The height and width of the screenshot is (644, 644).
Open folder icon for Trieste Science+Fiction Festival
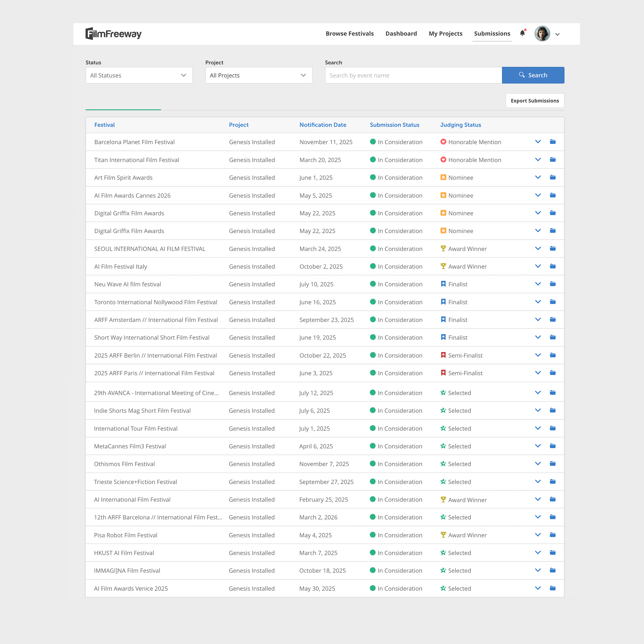[x=553, y=482]
